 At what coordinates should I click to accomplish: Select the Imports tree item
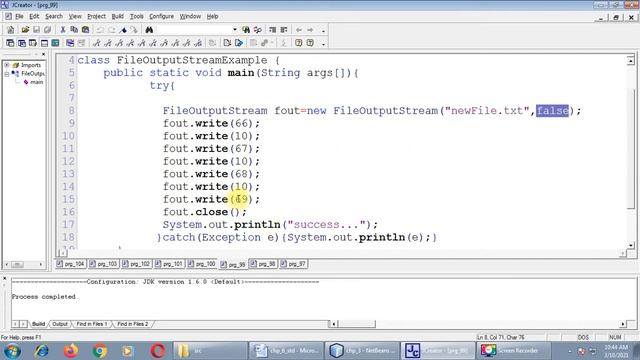(x=31, y=65)
